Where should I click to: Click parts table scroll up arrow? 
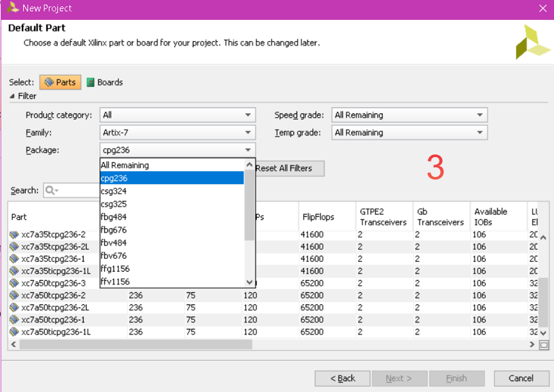(x=544, y=238)
